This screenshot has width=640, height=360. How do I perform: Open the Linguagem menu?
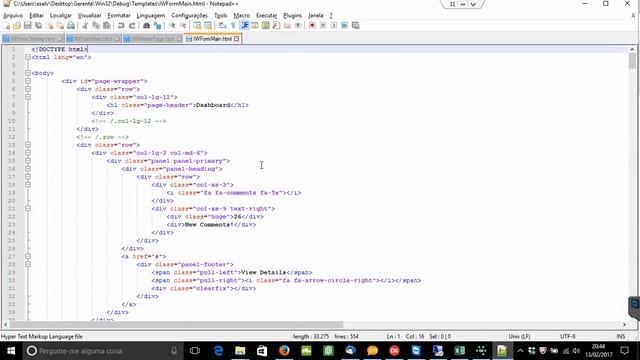click(x=151, y=16)
